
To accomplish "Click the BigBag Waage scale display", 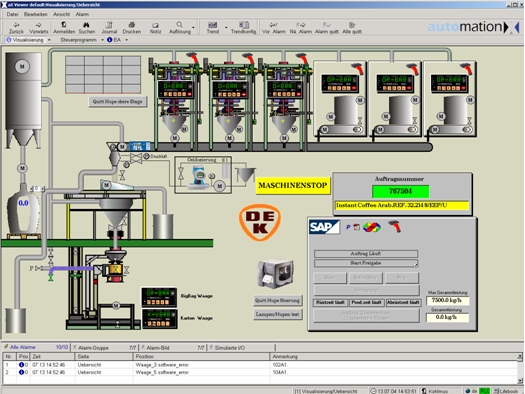I will pyautogui.click(x=159, y=297).
